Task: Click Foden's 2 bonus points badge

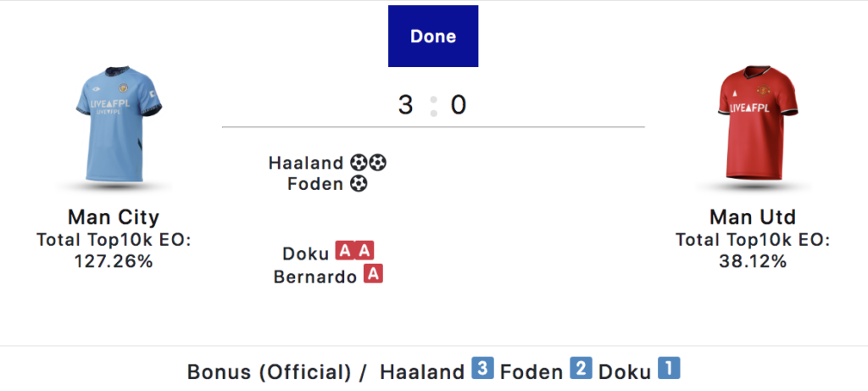Action: point(581,370)
